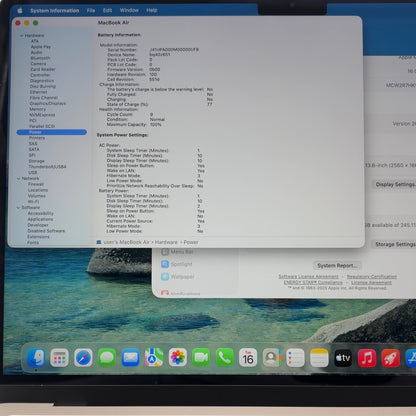The width and height of the screenshot is (416, 416).
Task: Open the Messages app icon
Action: tap(107, 358)
